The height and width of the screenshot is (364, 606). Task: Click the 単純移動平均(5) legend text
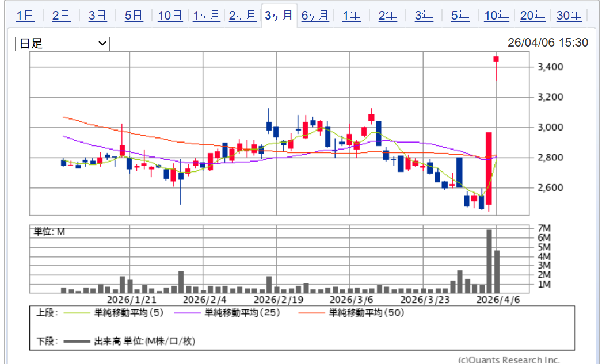point(129,313)
